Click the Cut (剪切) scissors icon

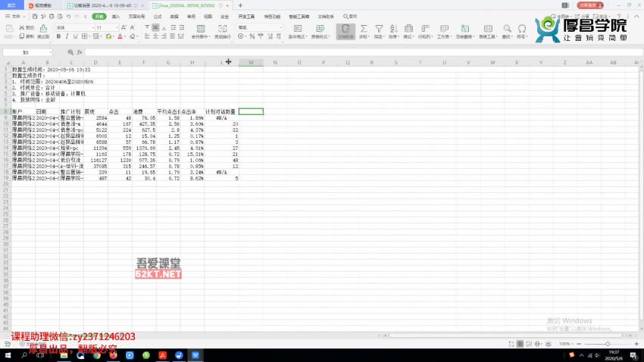click(23, 27)
